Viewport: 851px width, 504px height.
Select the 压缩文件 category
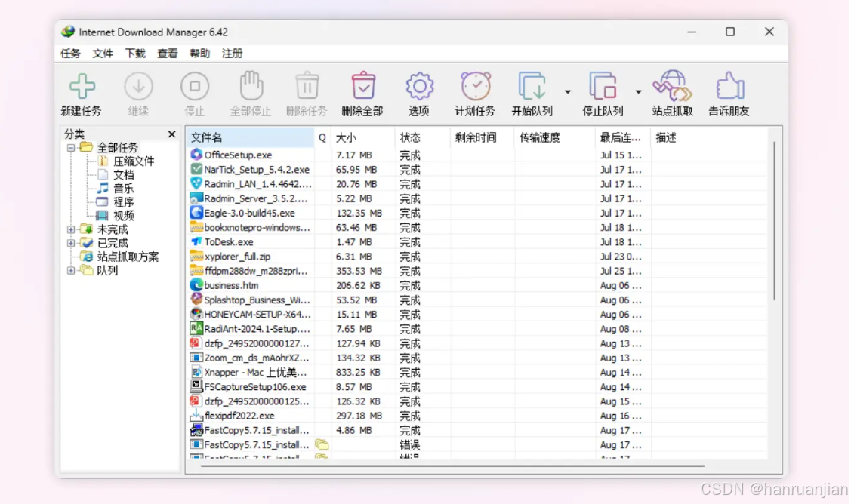coord(133,161)
